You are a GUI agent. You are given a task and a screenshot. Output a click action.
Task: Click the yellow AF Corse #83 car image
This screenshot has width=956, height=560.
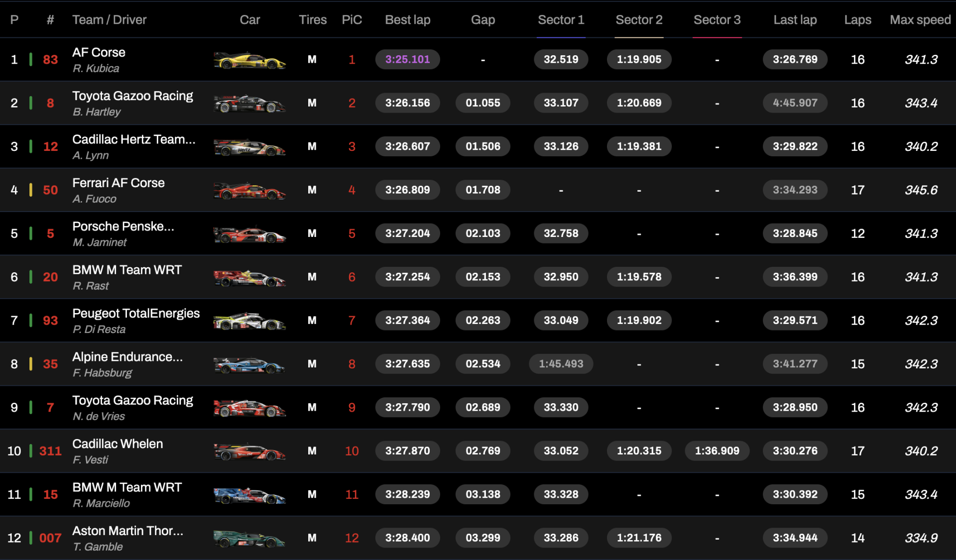(x=249, y=60)
